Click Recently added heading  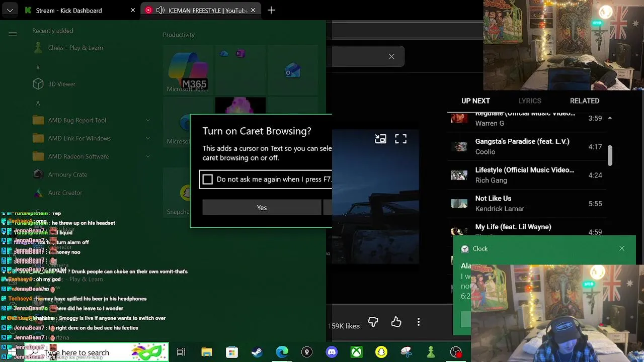coord(53,31)
